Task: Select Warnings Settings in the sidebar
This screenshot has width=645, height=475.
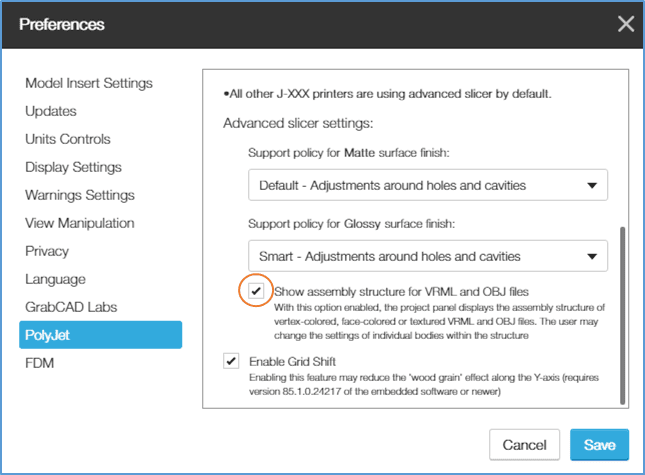Action: click(x=80, y=195)
